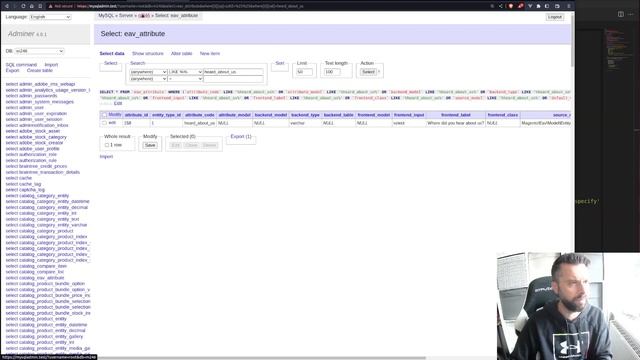Screen dimensions: 640x360
Task: Check the Whole result 1 row checkbox
Action: pyautogui.click(x=107, y=145)
